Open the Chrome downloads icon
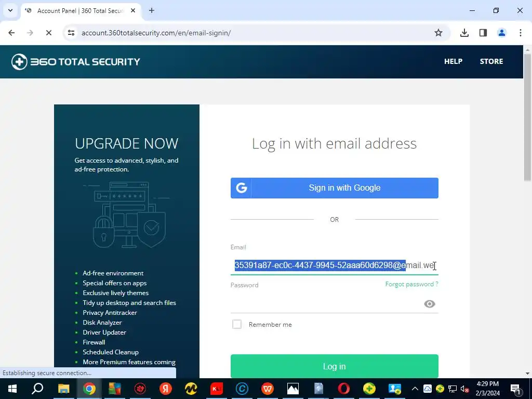 point(464,33)
